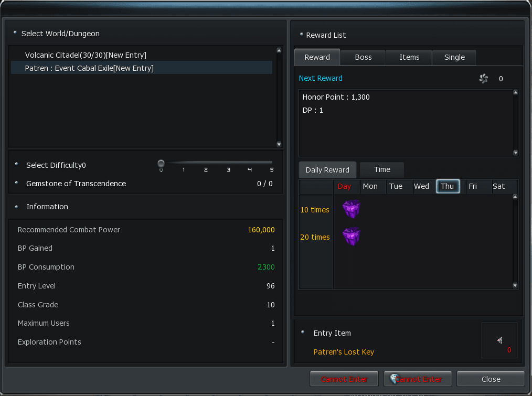The width and height of the screenshot is (532, 396).
Task: Click the gem icon on Cannot Enter button
Action: [394, 379]
